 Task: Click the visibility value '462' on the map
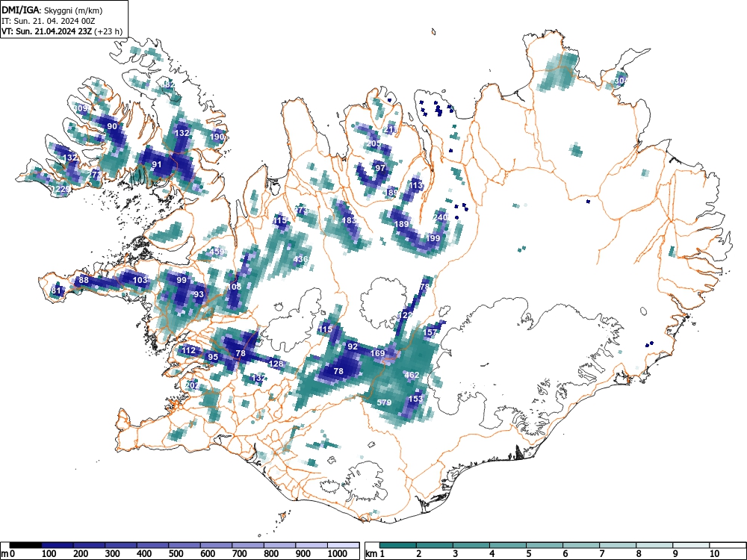(412, 375)
